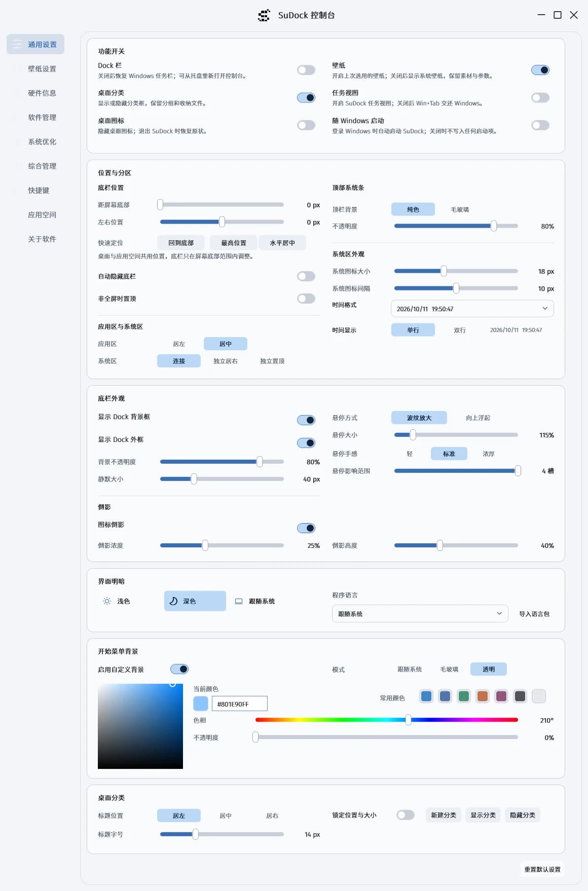Open the 快捷键 page
588x891 pixels.
point(35,191)
